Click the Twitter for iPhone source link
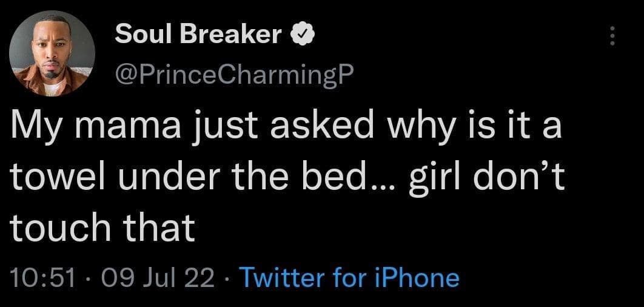The height and width of the screenshot is (307, 644). pyautogui.click(x=350, y=278)
